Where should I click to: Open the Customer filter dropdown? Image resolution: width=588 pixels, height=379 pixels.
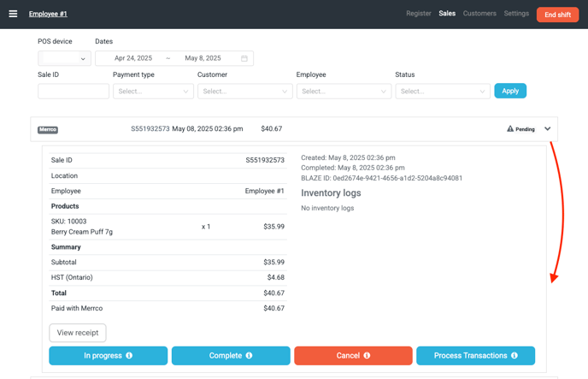tap(244, 91)
